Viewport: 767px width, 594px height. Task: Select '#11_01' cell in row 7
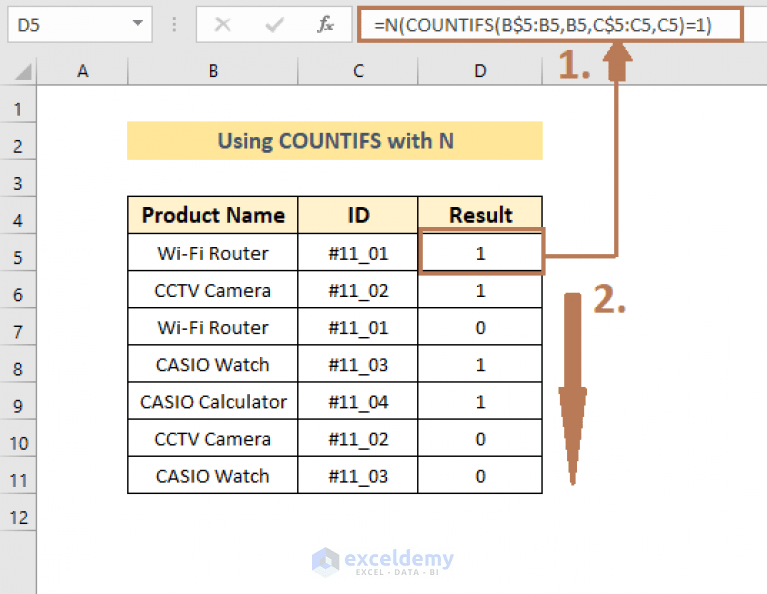(358, 327)
